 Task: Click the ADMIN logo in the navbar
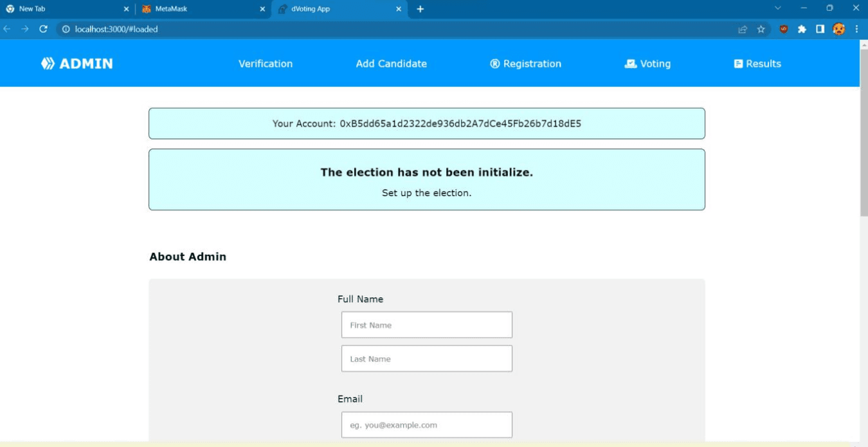click(x=77, y=64)
